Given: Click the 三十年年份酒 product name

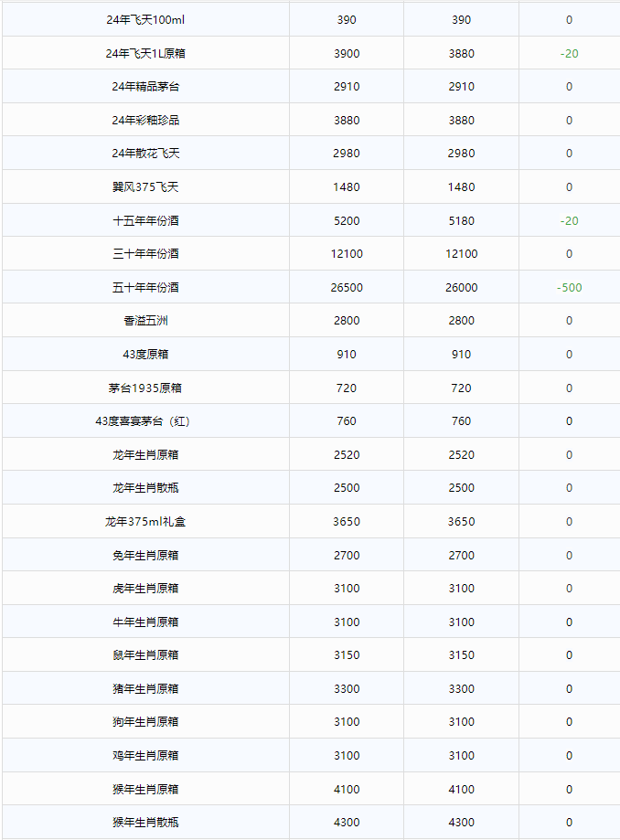Looking at the screenshot, I should click(x=145, y=254).
